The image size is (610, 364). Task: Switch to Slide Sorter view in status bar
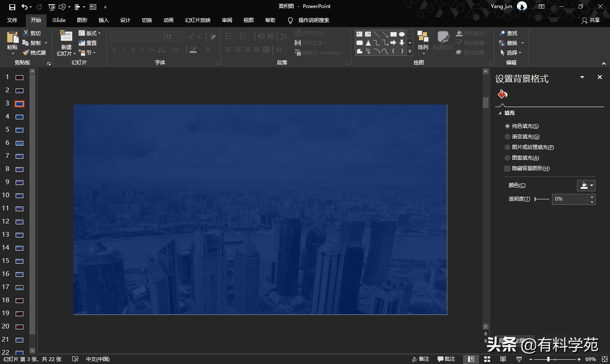click(x=487, y=359)
